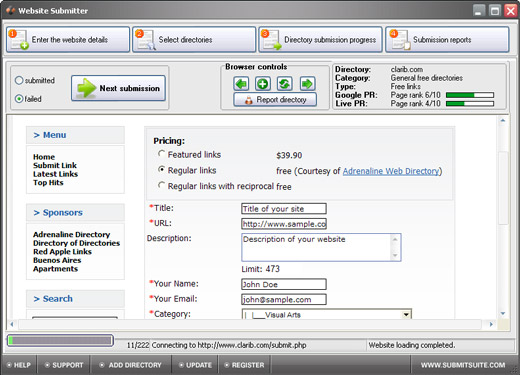This screenshot has width=520, height=375.
Task: Click the step 2 document search icon
Action: click(x=145, y=40)
